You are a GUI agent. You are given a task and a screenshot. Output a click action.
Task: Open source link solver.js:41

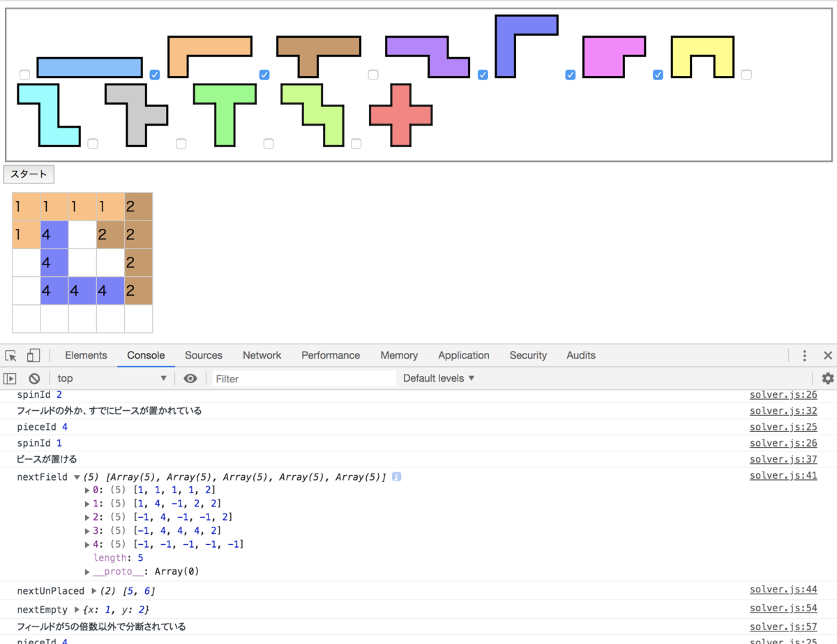[x=783, y=476]
